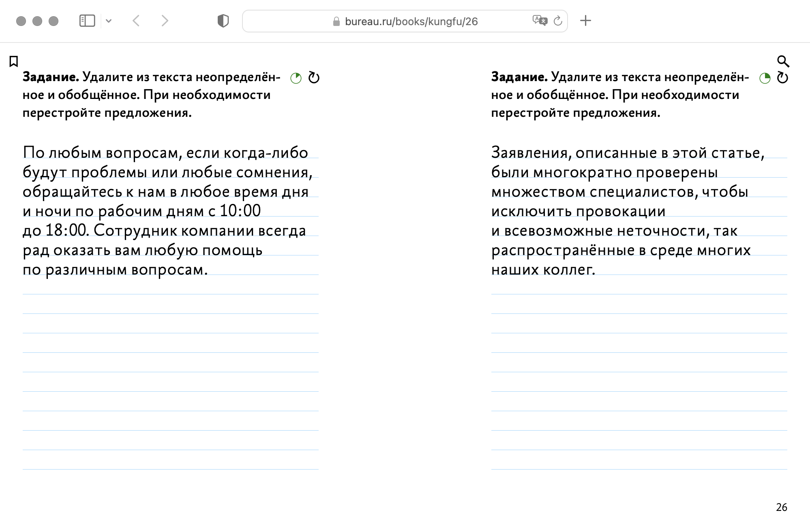Click into right exercise text starting 'Заявления, описанные'
This screenshot has height=532, width=810.
(639, 211)
